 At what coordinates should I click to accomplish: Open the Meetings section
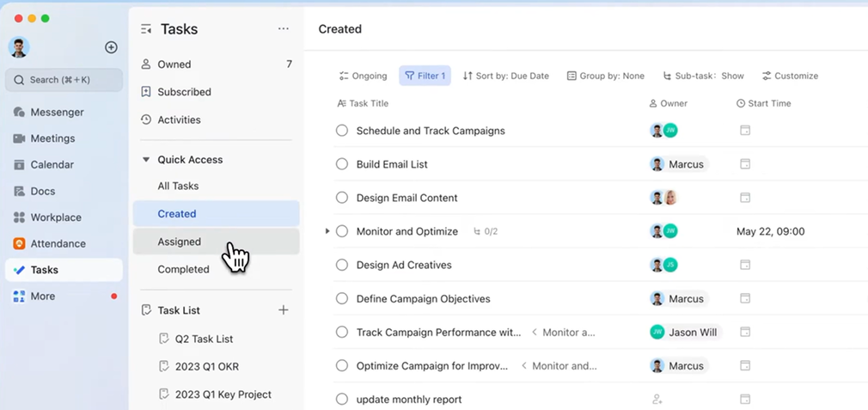[x=52, y=138]
